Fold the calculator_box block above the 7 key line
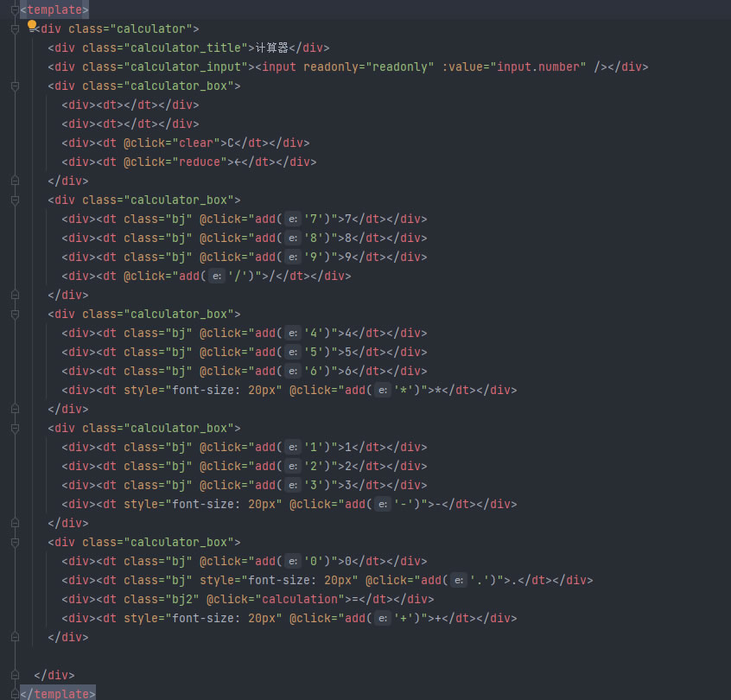 [15, 200]
